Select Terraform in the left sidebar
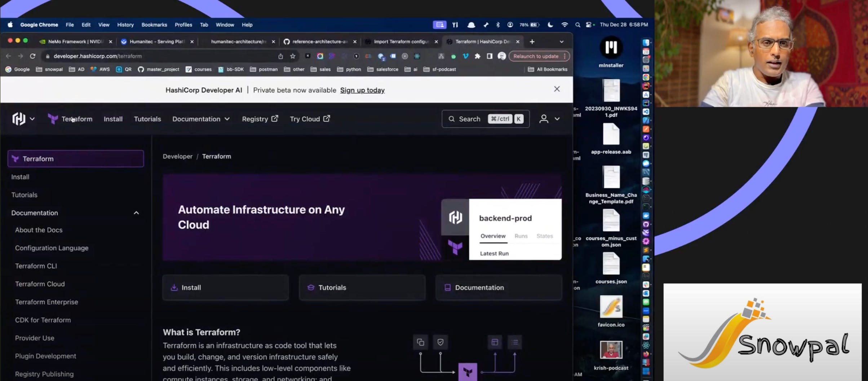The width and height of the screenshot is (868, 381). pyautogui.click(x=76, y=159)
